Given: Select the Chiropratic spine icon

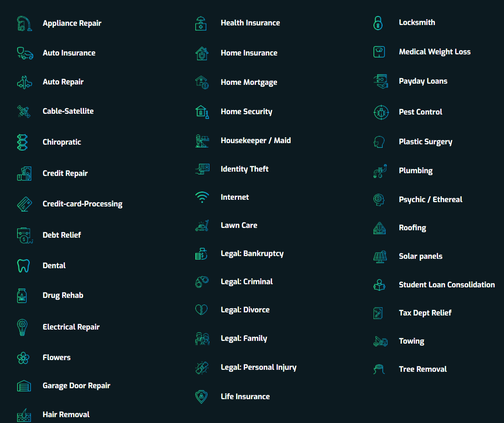Looking at the screenshot, I should tap(23, 142).
